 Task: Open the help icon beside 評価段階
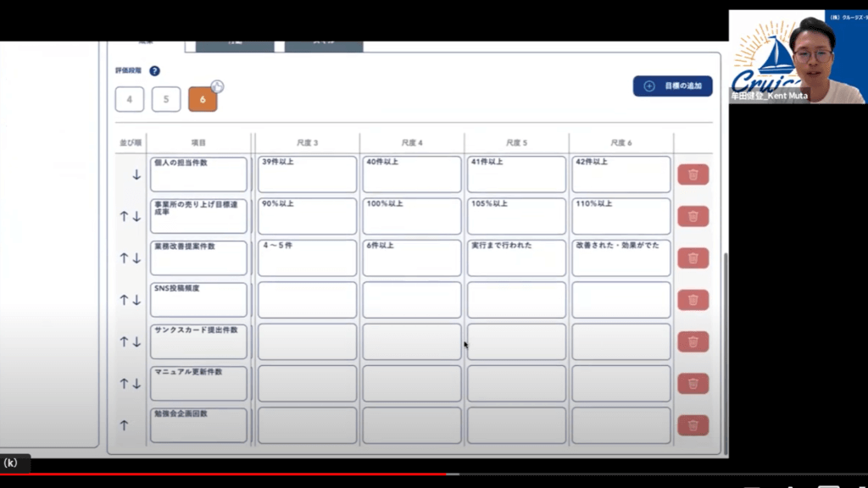tap(154, 71)
